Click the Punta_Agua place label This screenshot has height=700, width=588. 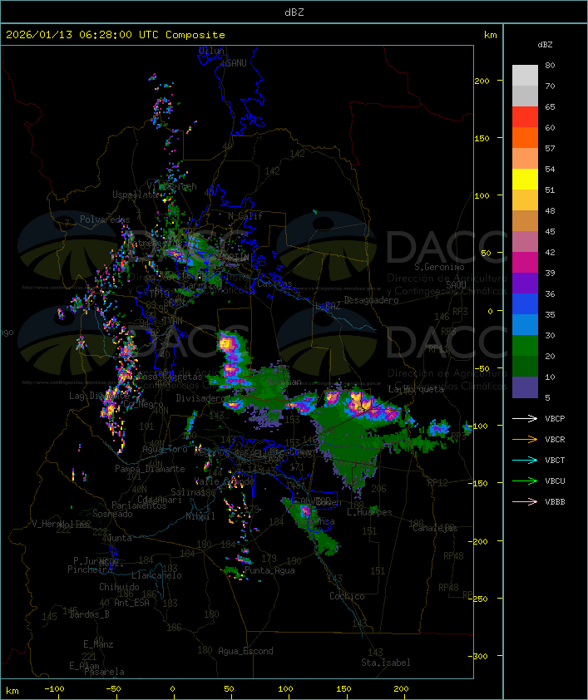tap(269, 570)
